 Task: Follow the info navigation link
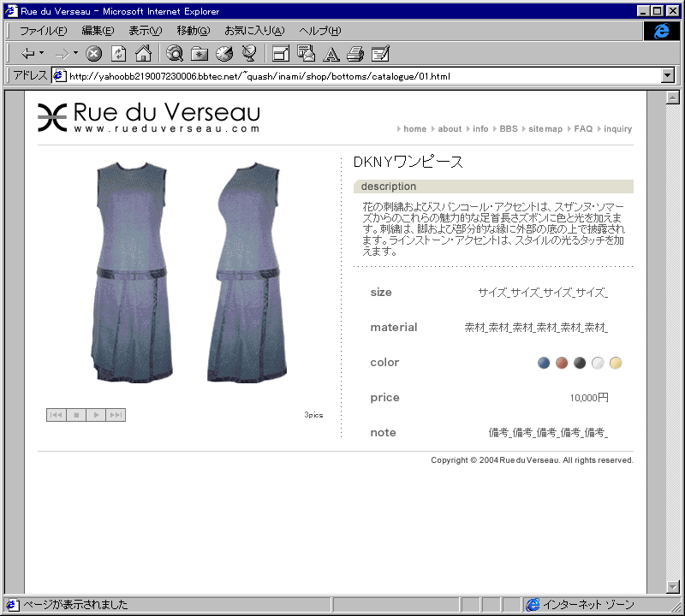480,129
